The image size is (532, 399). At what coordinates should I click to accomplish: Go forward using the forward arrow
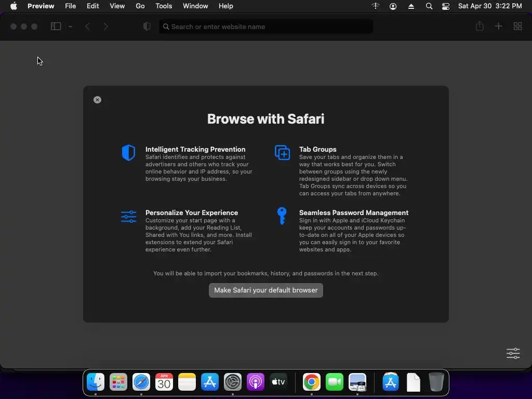106,26
